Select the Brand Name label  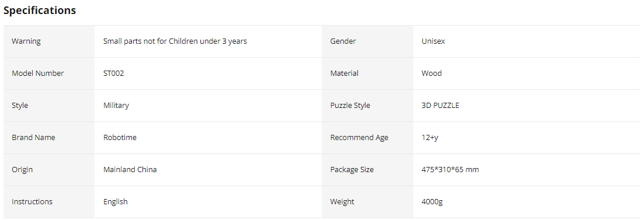33,138
